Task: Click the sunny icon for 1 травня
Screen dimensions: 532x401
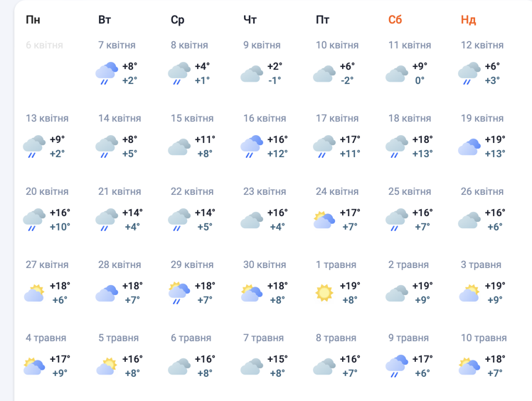Action: [x=324, y=293]
